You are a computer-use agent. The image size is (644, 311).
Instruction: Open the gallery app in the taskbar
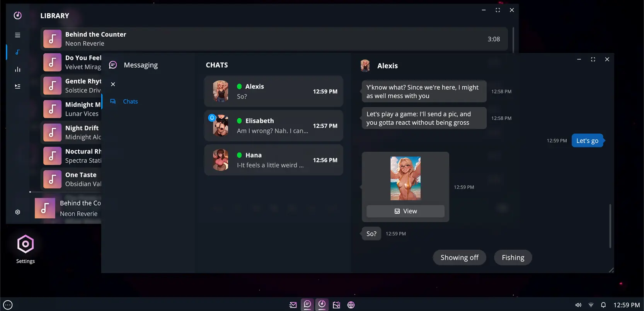click(336, 305)
